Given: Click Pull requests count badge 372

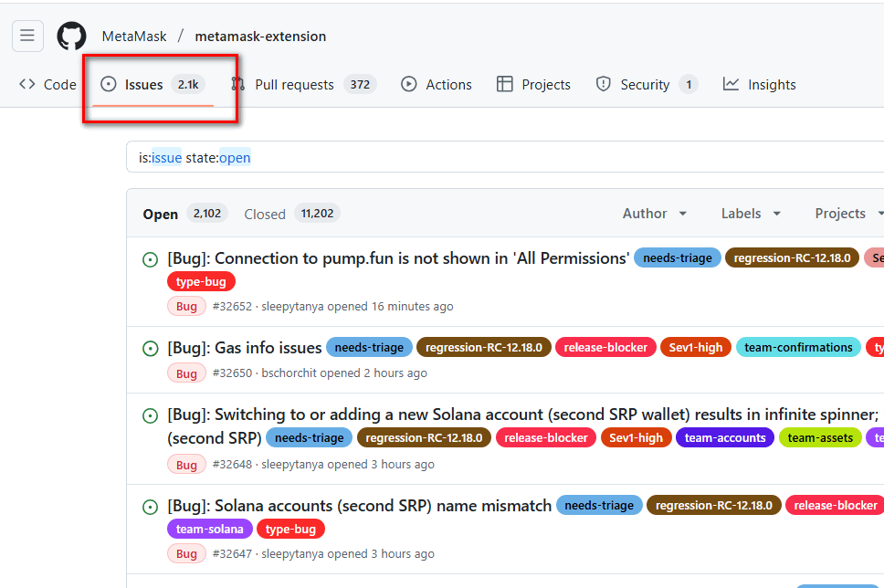Looking at the screenshot, I should [x=360, y=85].
